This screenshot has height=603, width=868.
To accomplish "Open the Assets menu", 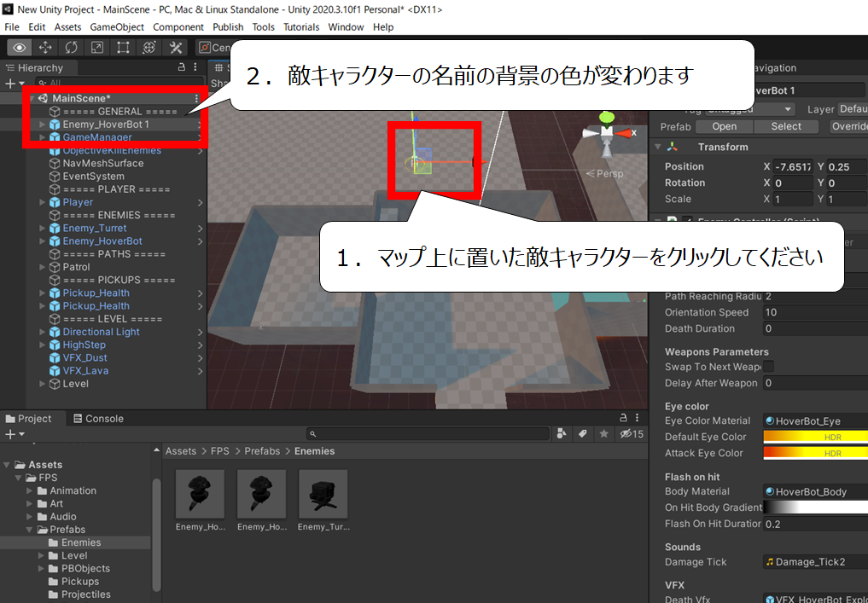I will click(x=67, y=27).
